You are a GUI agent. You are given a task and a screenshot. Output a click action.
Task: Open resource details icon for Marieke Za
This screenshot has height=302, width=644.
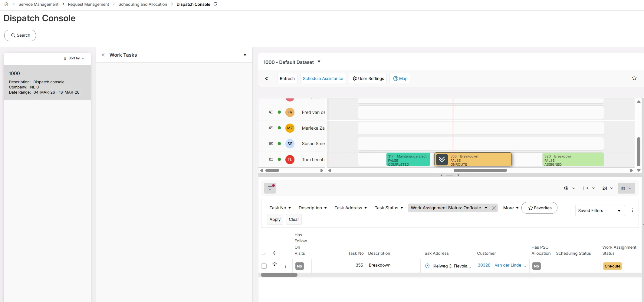pyautogui.click(x=271, y=128)
